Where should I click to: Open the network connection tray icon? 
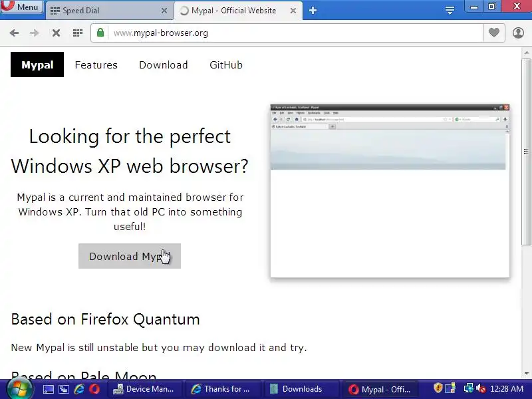click(x=469, y=388)
